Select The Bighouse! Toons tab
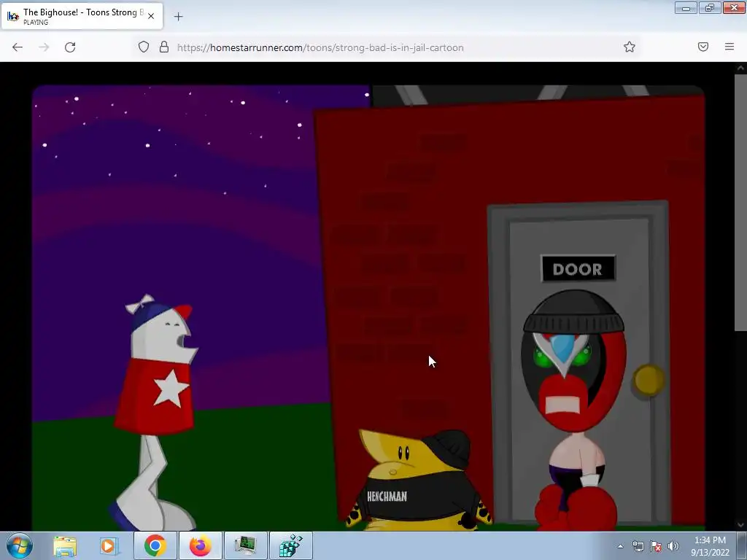Viewport: 747px width, 560px height. pos(82,16)
